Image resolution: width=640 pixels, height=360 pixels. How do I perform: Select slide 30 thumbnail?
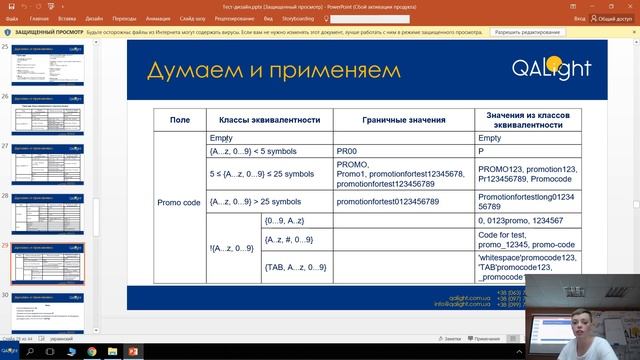click(48, 313)
